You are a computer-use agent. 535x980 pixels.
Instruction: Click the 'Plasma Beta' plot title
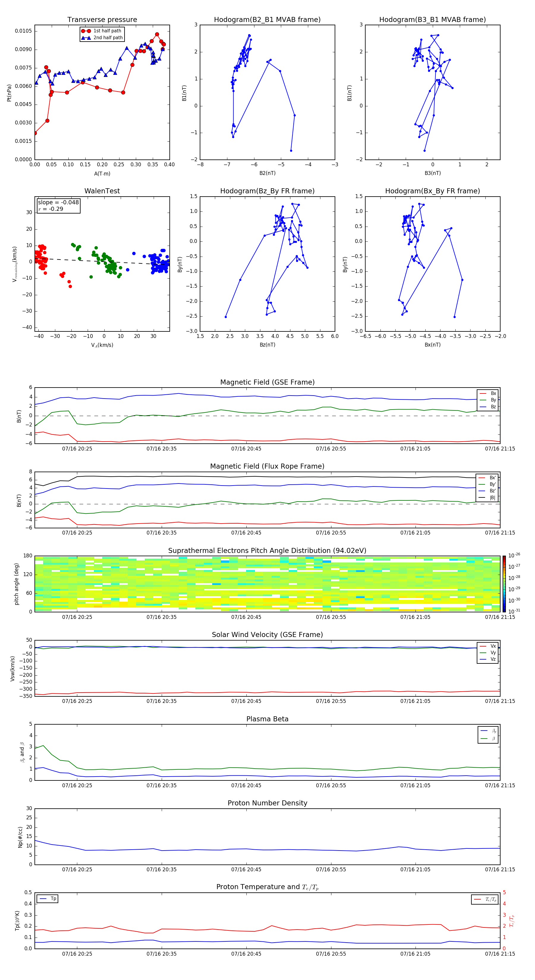click(x=267, y=719)
